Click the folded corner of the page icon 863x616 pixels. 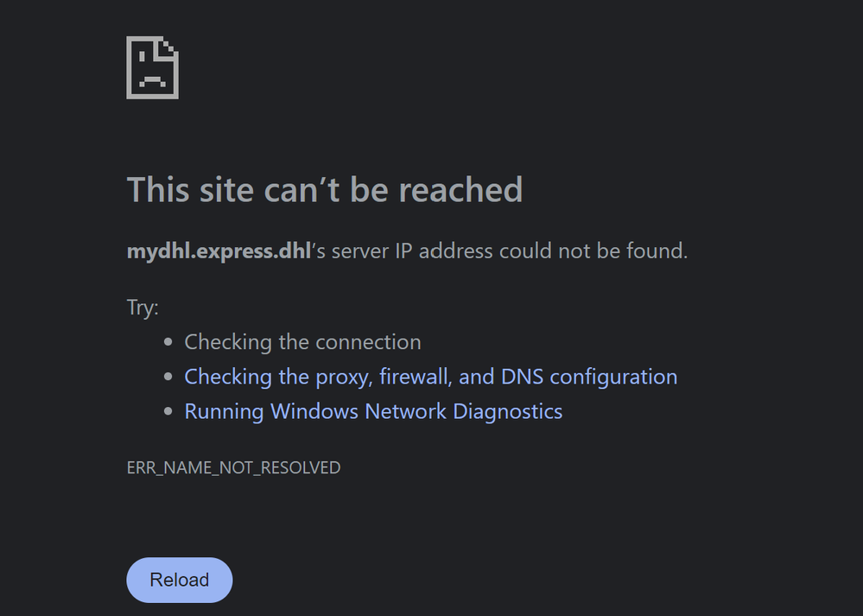171,44
